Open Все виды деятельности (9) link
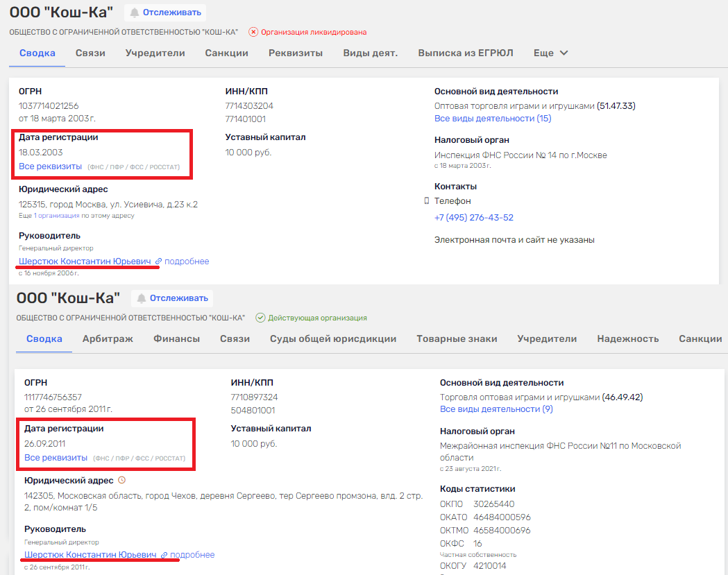Screen dimensions: 728x575 496,409
